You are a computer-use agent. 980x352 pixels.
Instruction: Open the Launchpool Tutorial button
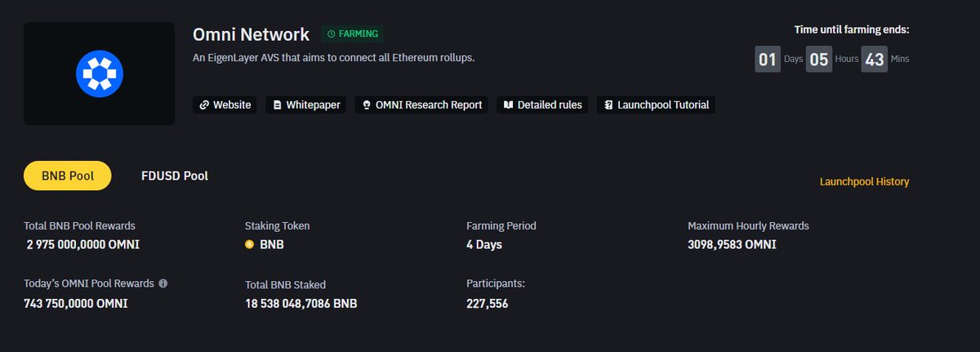[657, 105]
